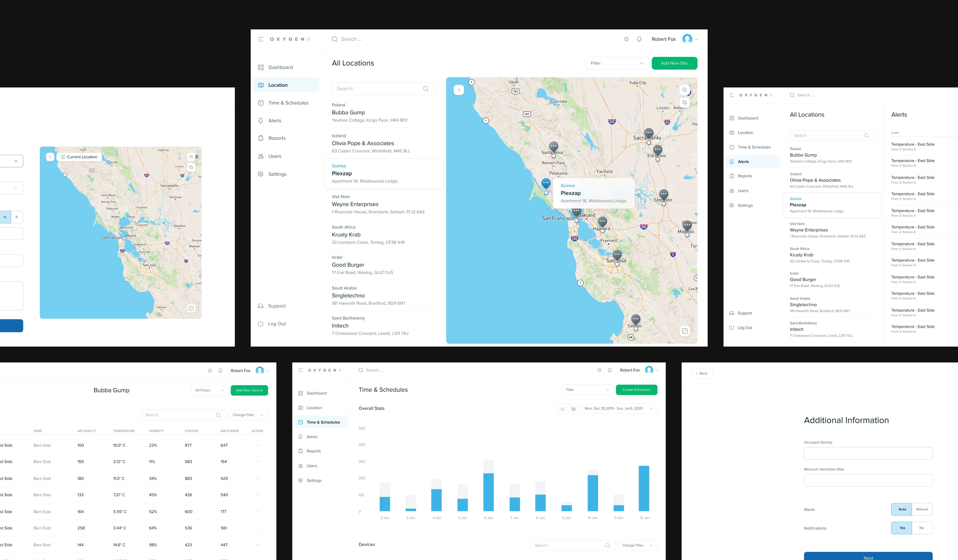The image size is (958, 560).
Task: Click Create Schedules button
Action: pos(636,390)
